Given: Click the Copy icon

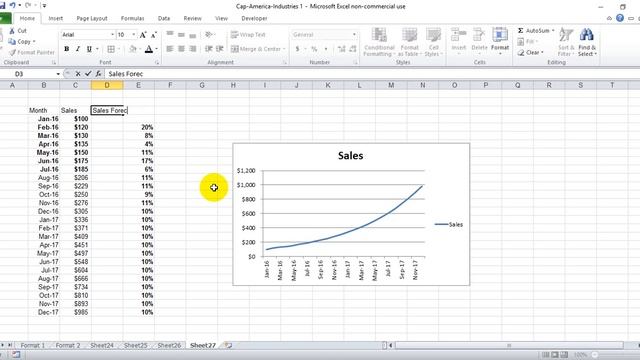Looking at the screenshot, I should pyautogui.click(x=12, y=41).
